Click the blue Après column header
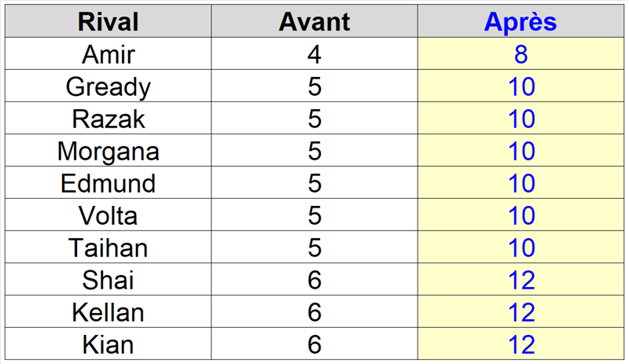 [520, 22]
